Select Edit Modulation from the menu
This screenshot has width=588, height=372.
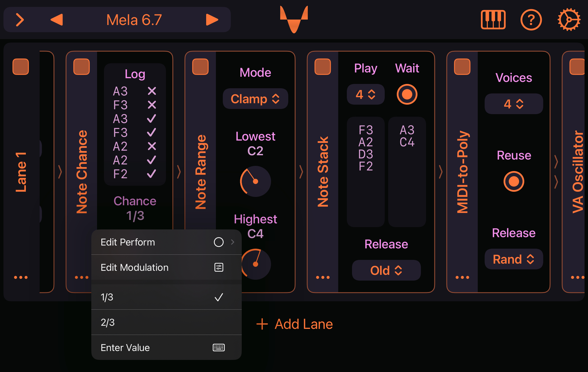point(166,267)
